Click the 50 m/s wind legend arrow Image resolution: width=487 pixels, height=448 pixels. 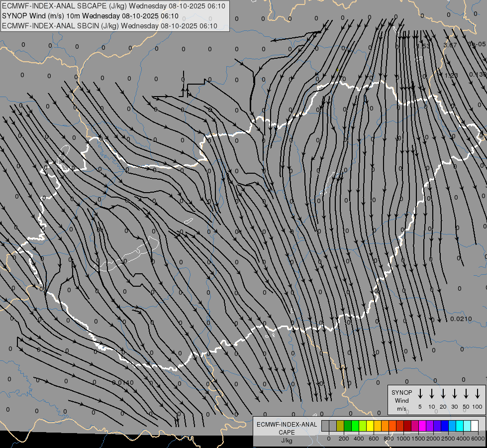(x=466, y=394)
